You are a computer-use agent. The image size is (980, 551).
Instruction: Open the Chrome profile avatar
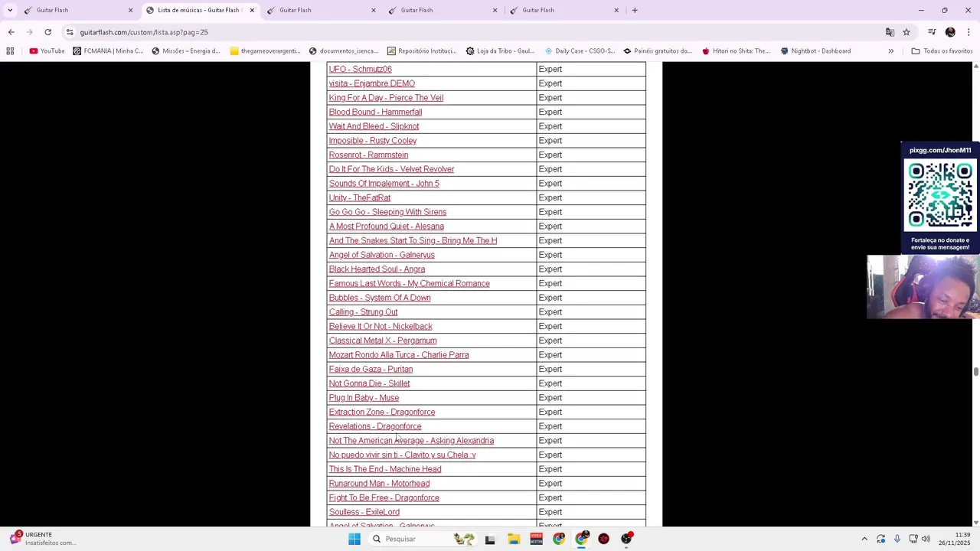tap(950, 32)
